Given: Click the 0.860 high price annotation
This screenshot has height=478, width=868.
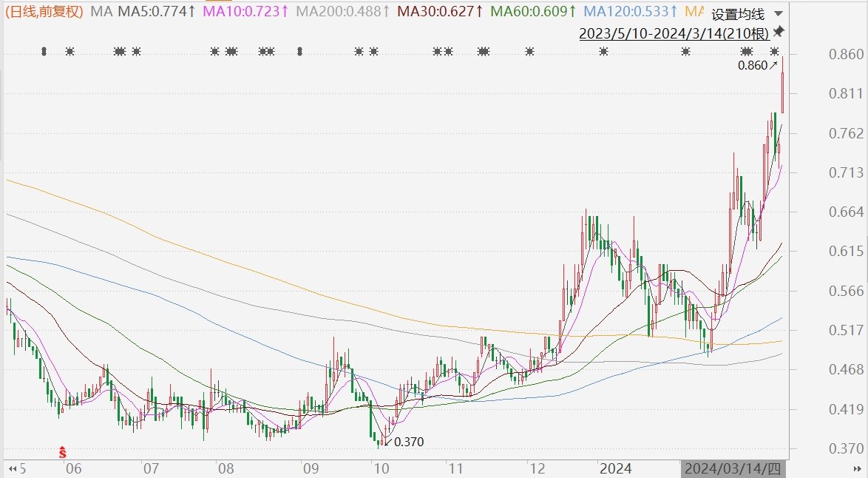Looking at the screenshot, I should coord(757,65).
